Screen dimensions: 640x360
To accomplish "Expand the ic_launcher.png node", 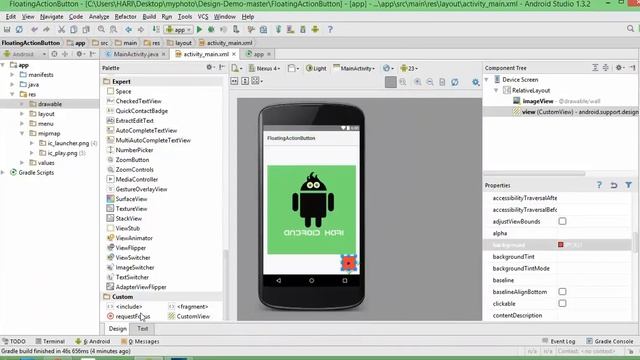I will 32,143.
